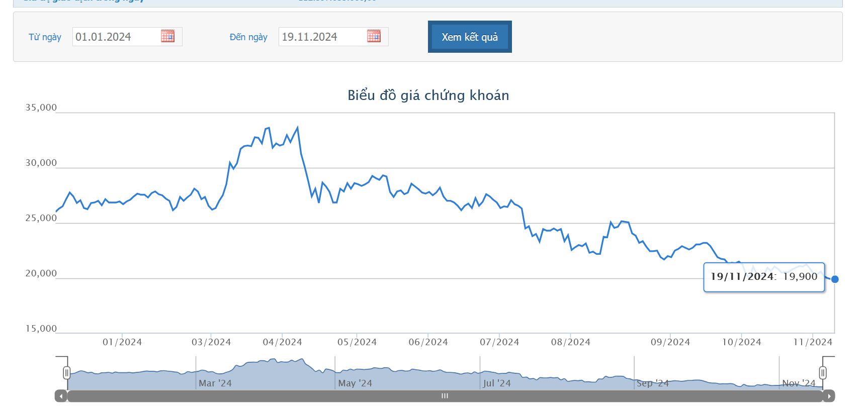
Task: Click the Đến ngày label
Action: pos(248,37)
